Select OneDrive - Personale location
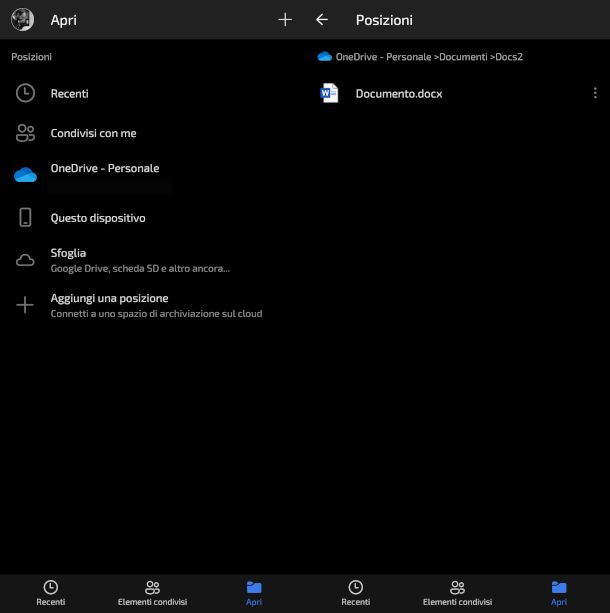Viewport: 610px width, 613px height. [152, 175]
